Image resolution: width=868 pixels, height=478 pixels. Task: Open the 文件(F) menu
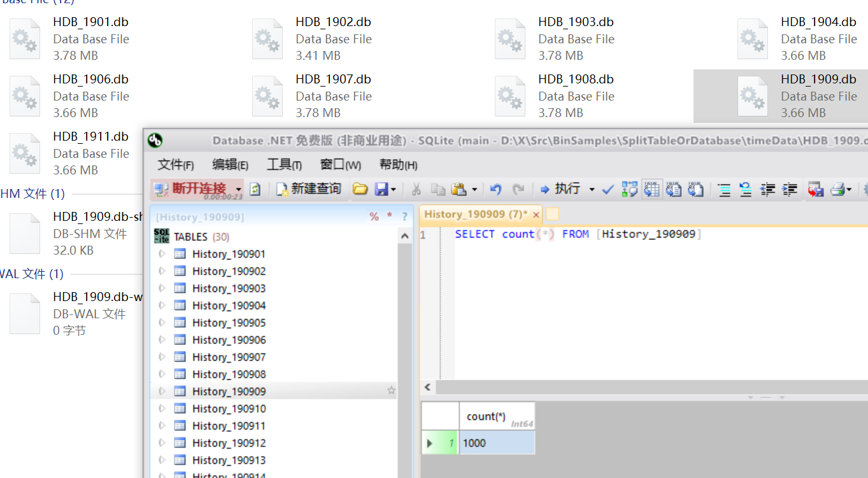(x=175, y=165)
